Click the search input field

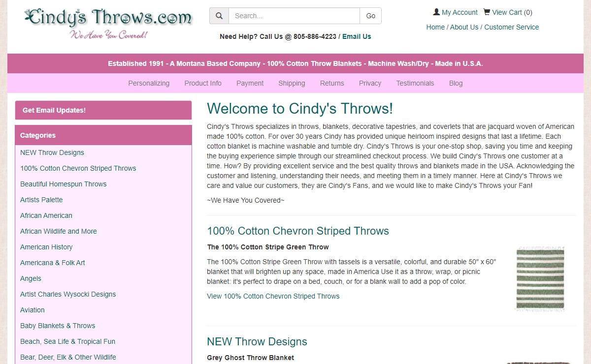(294, 16)
